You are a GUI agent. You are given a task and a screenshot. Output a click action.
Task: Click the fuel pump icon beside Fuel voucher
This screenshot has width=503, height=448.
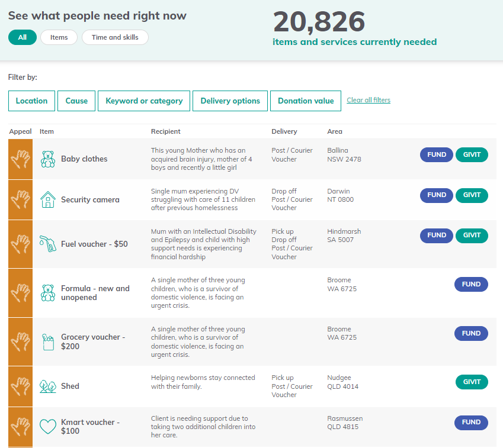click(48, 244)
